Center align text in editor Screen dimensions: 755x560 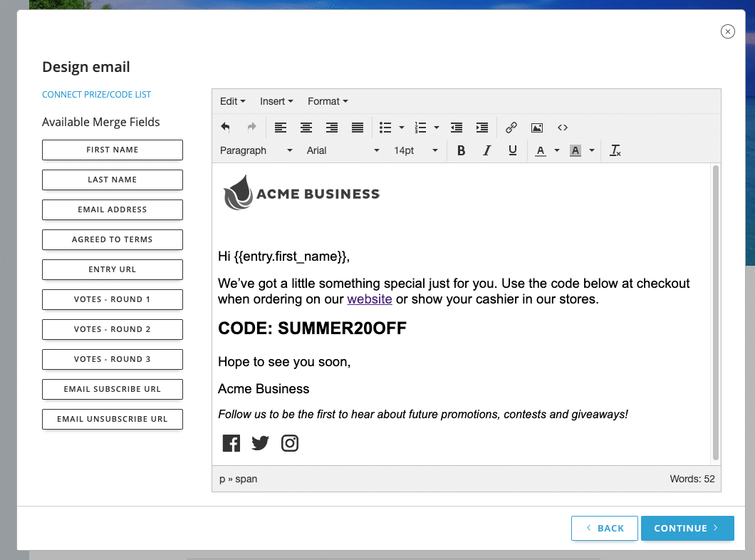tap(306, 128)
